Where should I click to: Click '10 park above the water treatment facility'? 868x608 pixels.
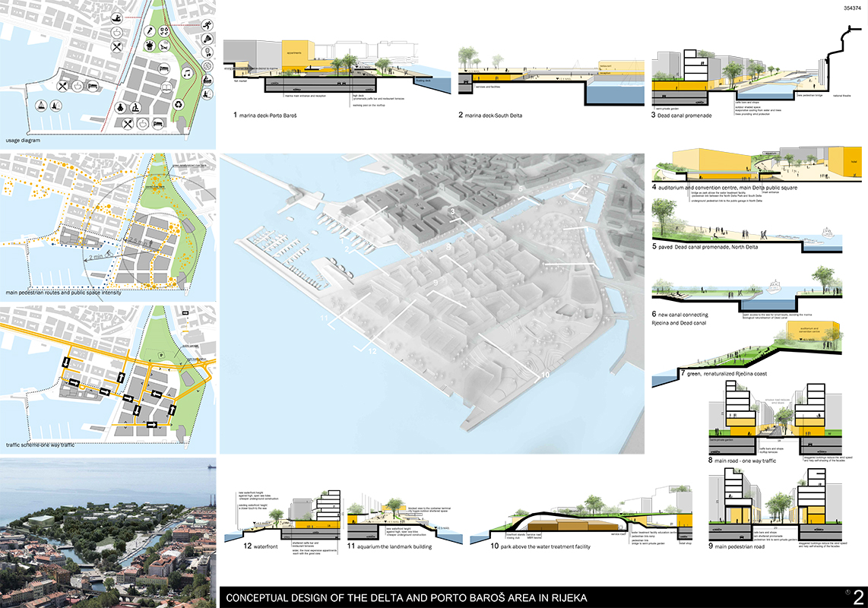click(540, 546)
